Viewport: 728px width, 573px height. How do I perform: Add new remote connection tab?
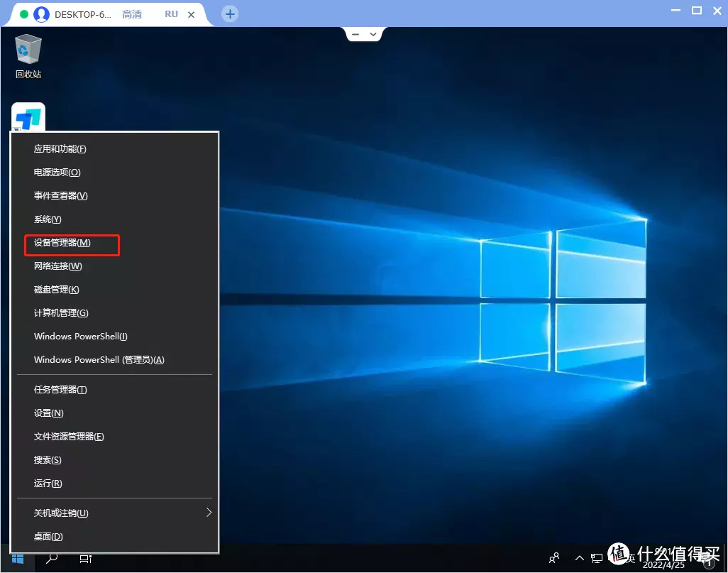click(230, 14)
